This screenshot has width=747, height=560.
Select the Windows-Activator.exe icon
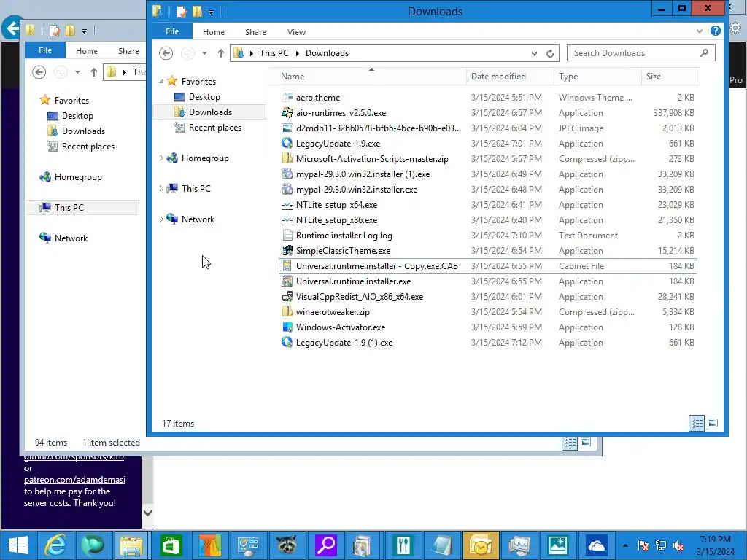(287, 327)
